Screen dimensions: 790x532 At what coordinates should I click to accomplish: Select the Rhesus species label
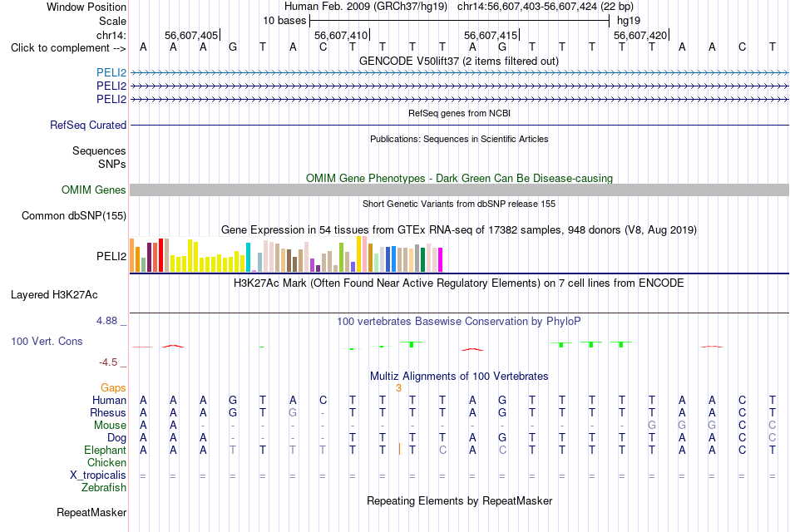click(x=108, y=412)
